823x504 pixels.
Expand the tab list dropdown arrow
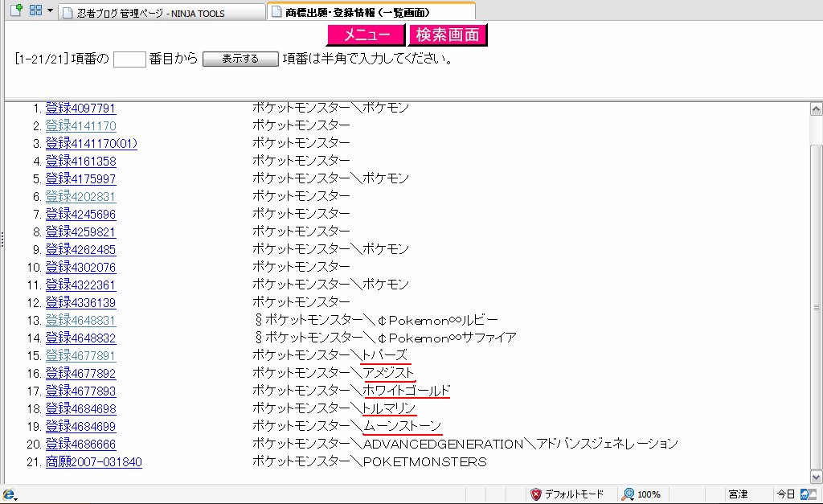[51, 10]
